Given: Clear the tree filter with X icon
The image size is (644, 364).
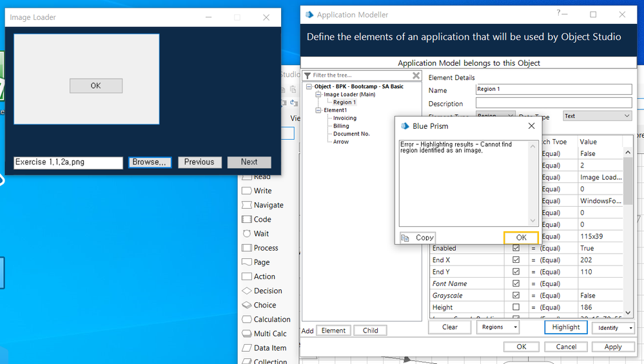Looking at the screenshot, I should 416,75.
